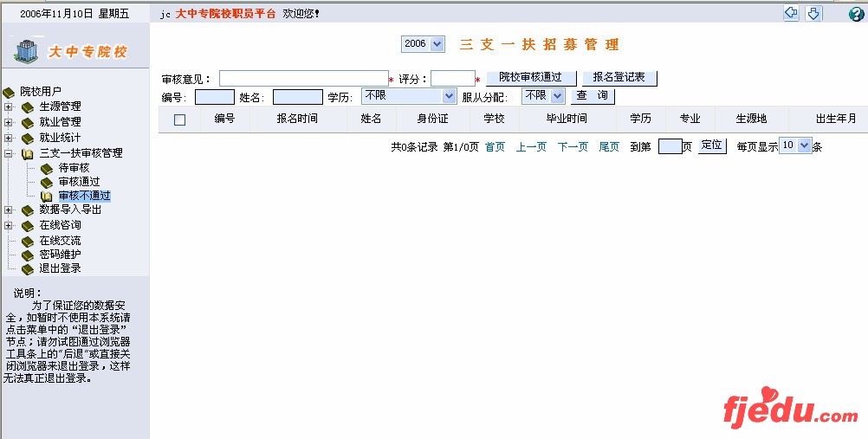Image resolution: width=868 pixels, height=439 pixels.
Task: Collapse the 三支一扶审核管理 tree node
Action: [x=9, y=153]
